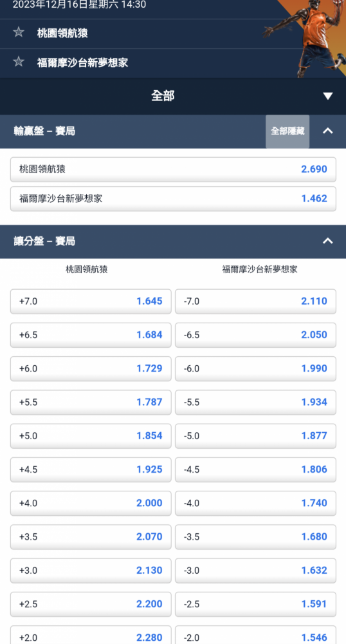Pick the +6.5 spread at 1.684
Screen dimensions: 346x644
pos(91,335)
